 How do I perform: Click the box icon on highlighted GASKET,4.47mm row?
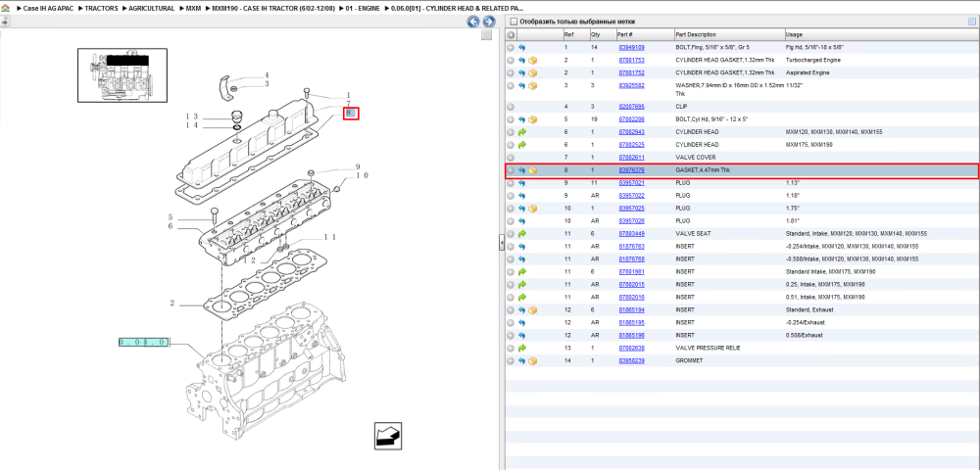coord(533,170)
